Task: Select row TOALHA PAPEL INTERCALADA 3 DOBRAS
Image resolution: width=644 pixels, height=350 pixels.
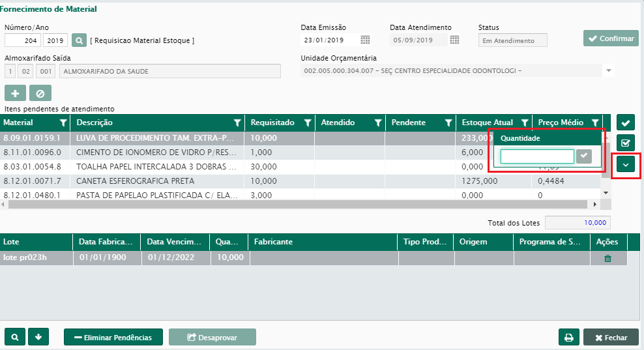Action: click(300, 167)
